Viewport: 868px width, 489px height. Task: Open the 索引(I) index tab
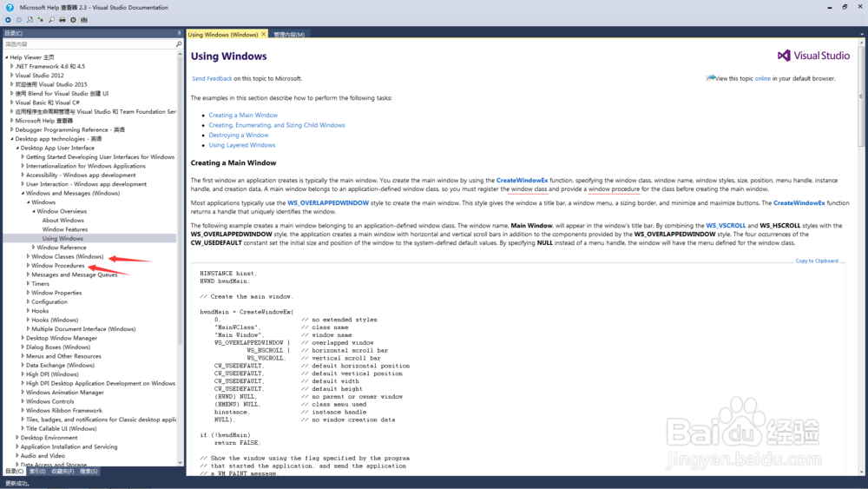(x=37, y=472)
